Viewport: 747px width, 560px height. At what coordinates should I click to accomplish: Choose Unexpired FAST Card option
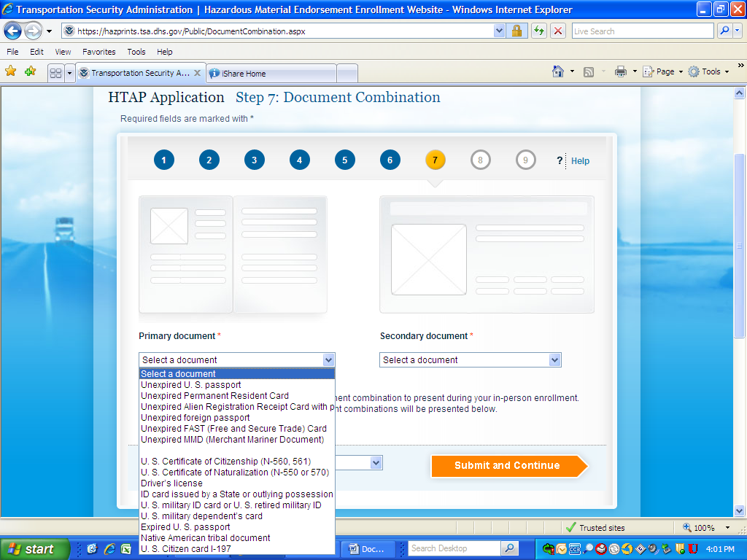pos(237,429)
